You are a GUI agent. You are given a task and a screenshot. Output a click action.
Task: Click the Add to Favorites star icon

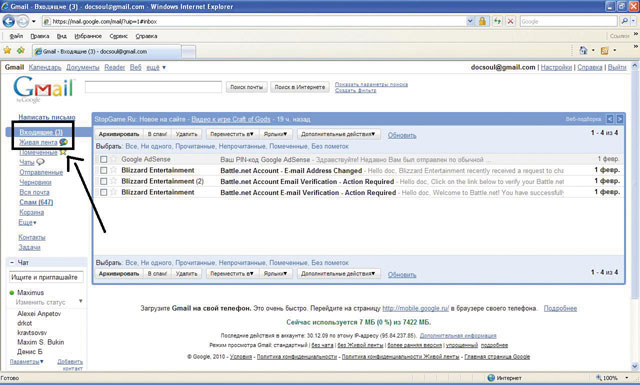[20, 51]
